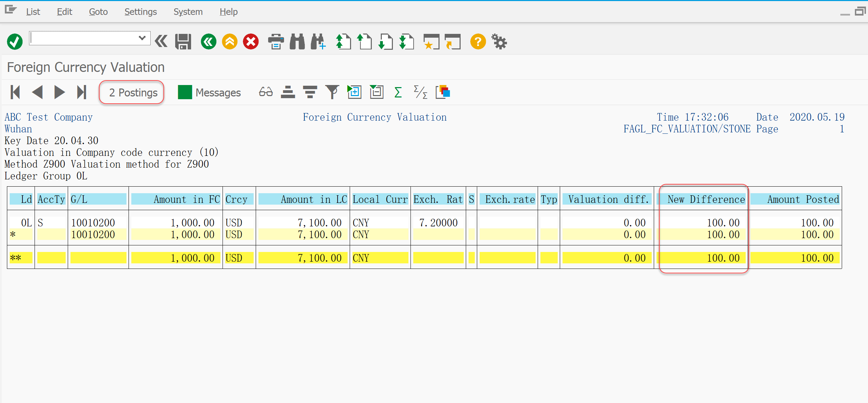868x403 pixels.
Task: Click the funnel Set Filter icon
Action: point(332,92)
